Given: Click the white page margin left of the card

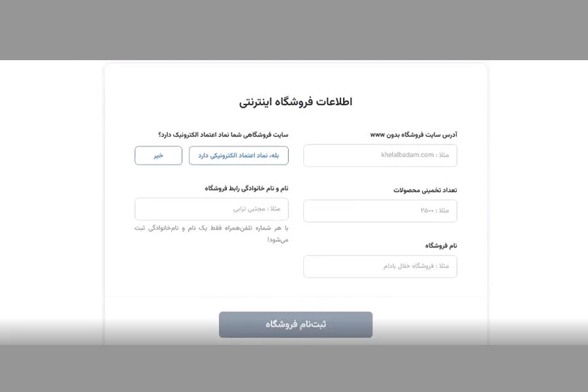Looking at the screenshot, I should (x=52, y=203).
